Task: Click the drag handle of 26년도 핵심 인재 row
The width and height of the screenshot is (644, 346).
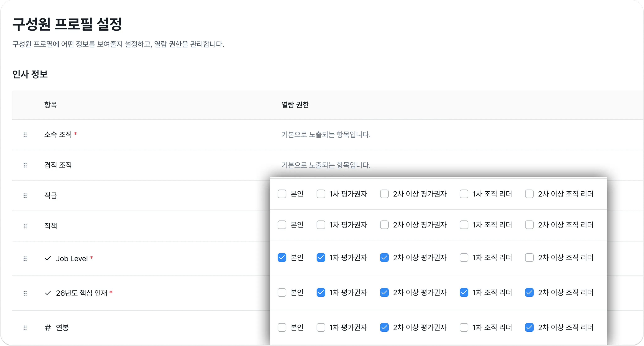Action: pyautogui.click(x=25, y=293)
